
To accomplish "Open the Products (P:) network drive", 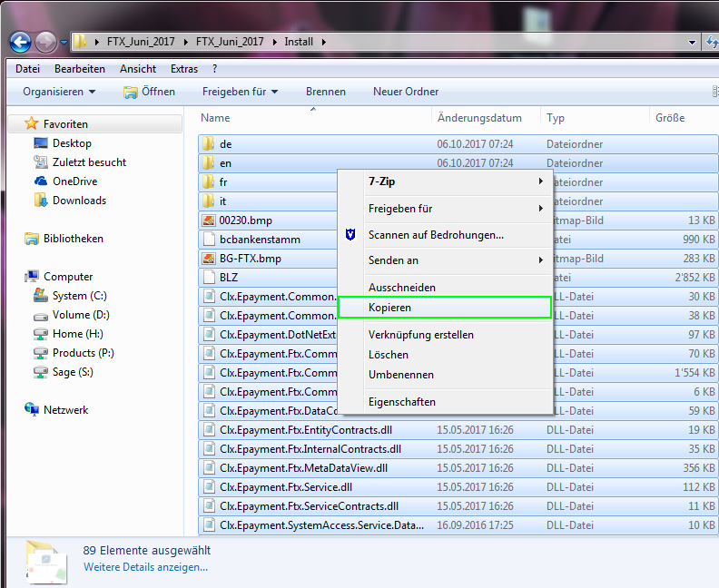I will coord(83,353).
